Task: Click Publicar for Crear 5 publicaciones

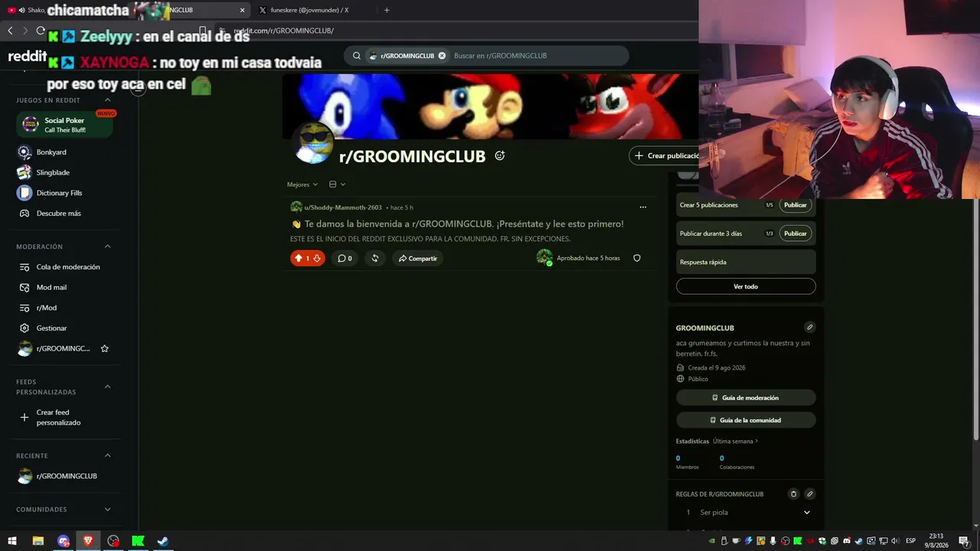Action: point(795,205)
